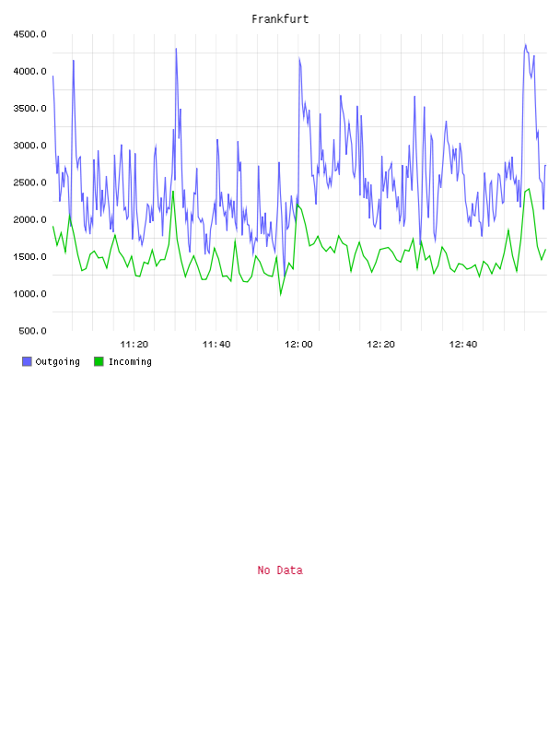
Task: Click the 3000.0 y-axis value
Action: pos(29,146)
